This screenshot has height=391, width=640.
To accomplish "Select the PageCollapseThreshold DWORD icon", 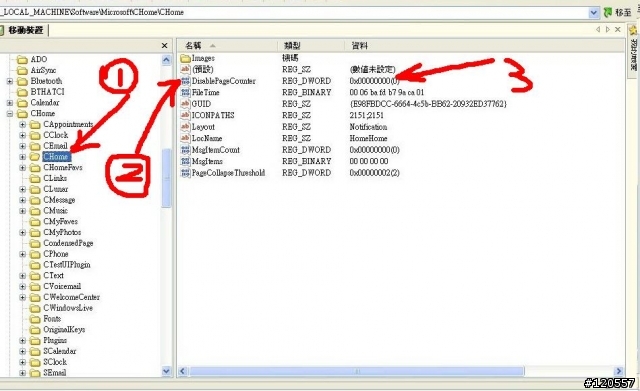I will click(x=185, y=173).
